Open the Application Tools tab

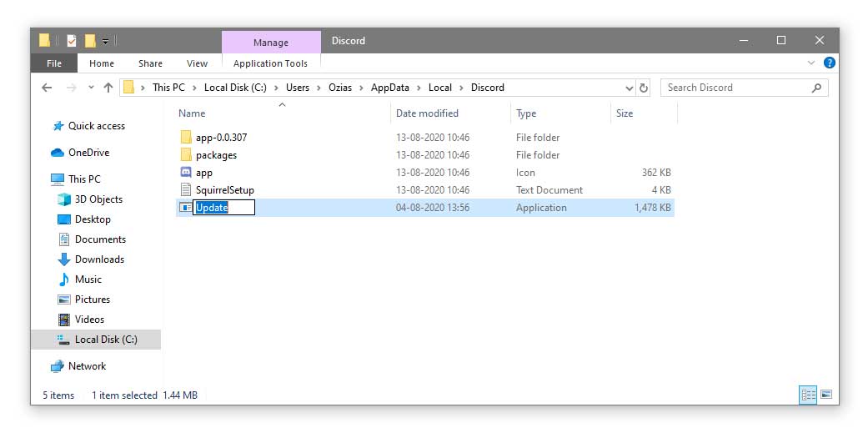[x=271, y=63]
